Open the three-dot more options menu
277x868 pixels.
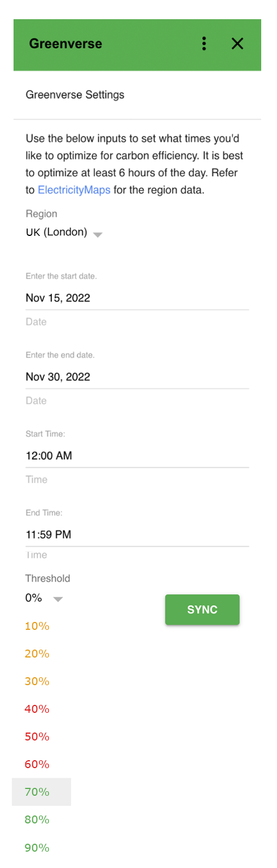pos(204,43)
